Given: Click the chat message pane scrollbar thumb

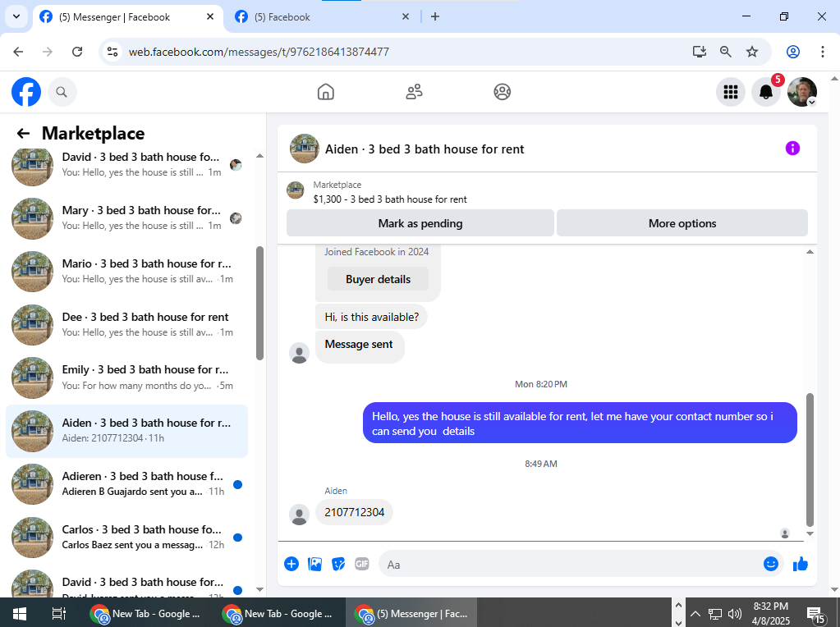Looking at the screenshot, I should (x=810, y=460).
